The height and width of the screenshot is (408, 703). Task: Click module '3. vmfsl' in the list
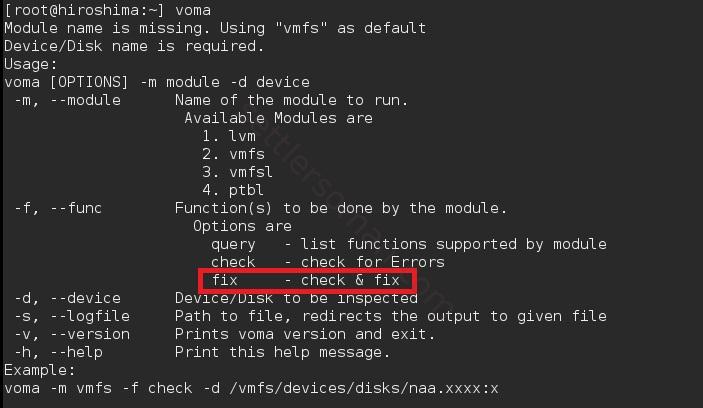tap(237, 172)
